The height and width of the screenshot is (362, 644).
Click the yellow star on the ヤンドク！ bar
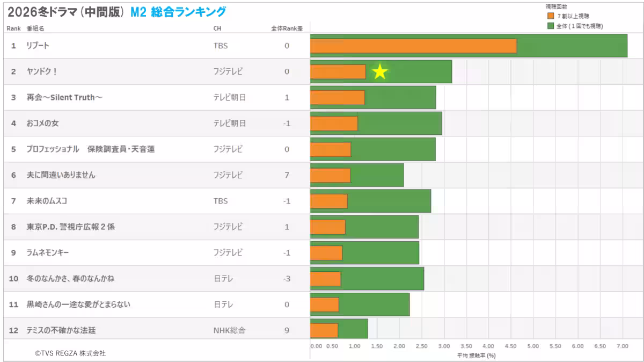pyautogui.click(x=379, y=71)
